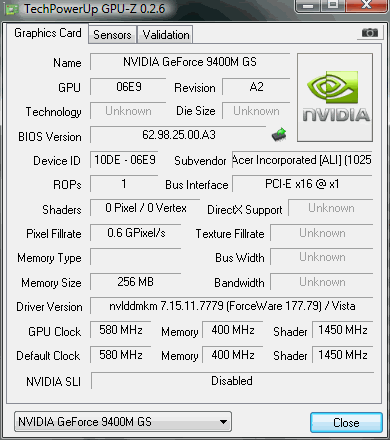Open the Validation tab
Image resolution: width=390 pixels, height=440 pixels.
point(166,35)
